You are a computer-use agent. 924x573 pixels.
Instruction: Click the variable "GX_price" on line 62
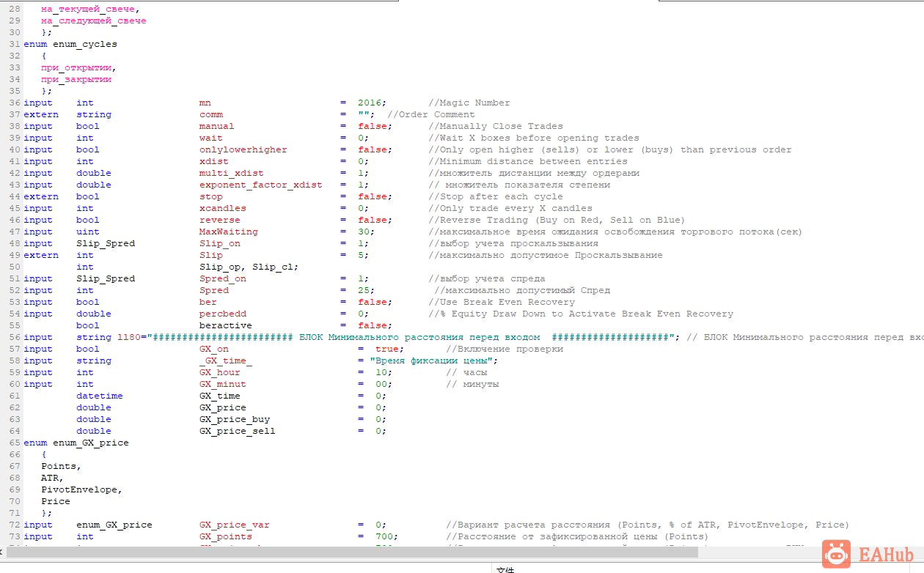(x=223, y=407)
